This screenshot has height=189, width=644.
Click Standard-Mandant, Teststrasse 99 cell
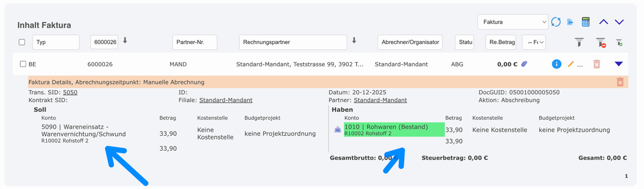pyautogui.click(x=300, y=64)
